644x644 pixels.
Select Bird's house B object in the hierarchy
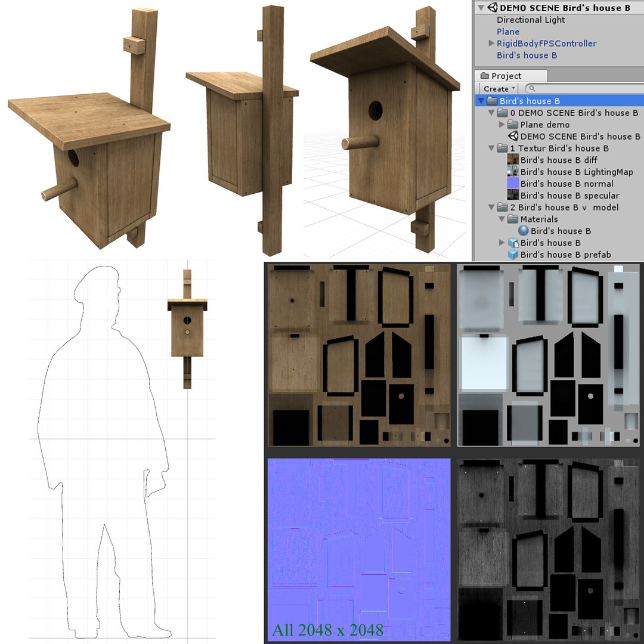click(x=527, y=55)
